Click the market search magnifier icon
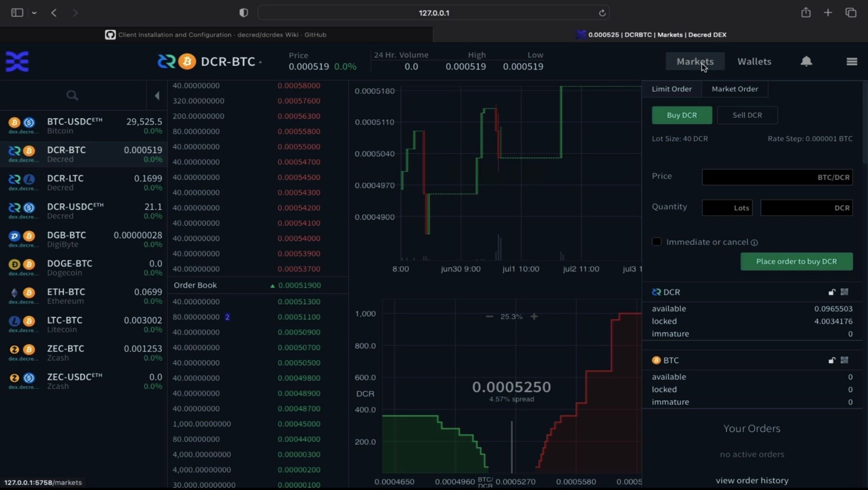 [72, 95]
